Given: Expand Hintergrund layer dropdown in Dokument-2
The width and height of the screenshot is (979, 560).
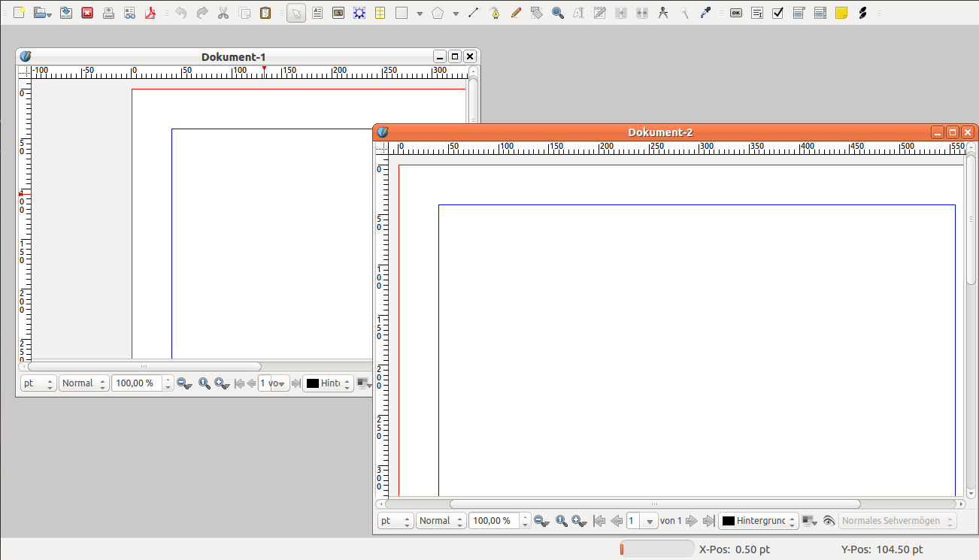Looking at the screenshot, I should tap(758, 521).
